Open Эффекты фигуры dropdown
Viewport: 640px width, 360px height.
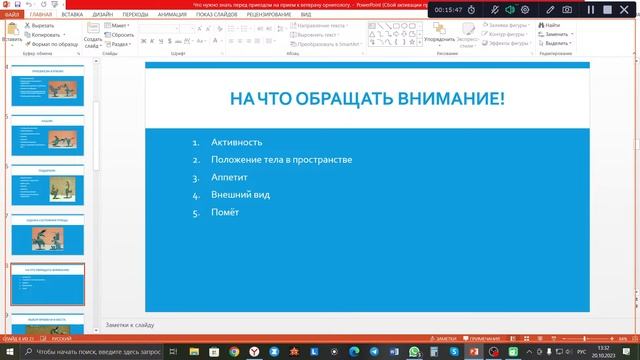506,43
